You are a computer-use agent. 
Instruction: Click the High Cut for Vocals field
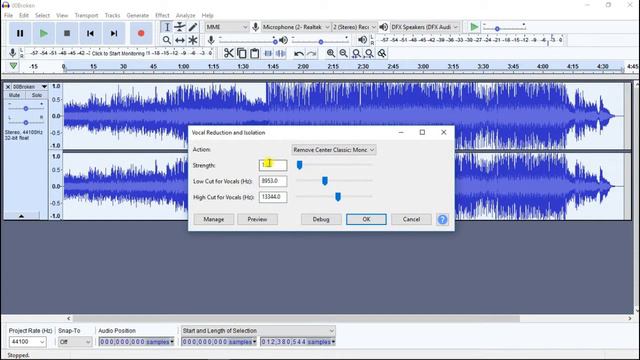[273, 197]
